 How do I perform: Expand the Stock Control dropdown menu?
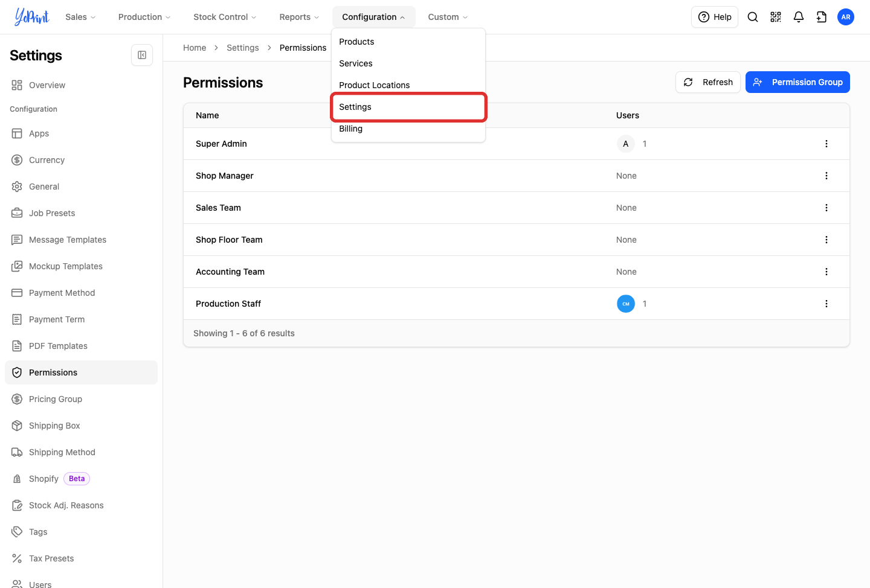pyautogui.click(x=225, y=17)
